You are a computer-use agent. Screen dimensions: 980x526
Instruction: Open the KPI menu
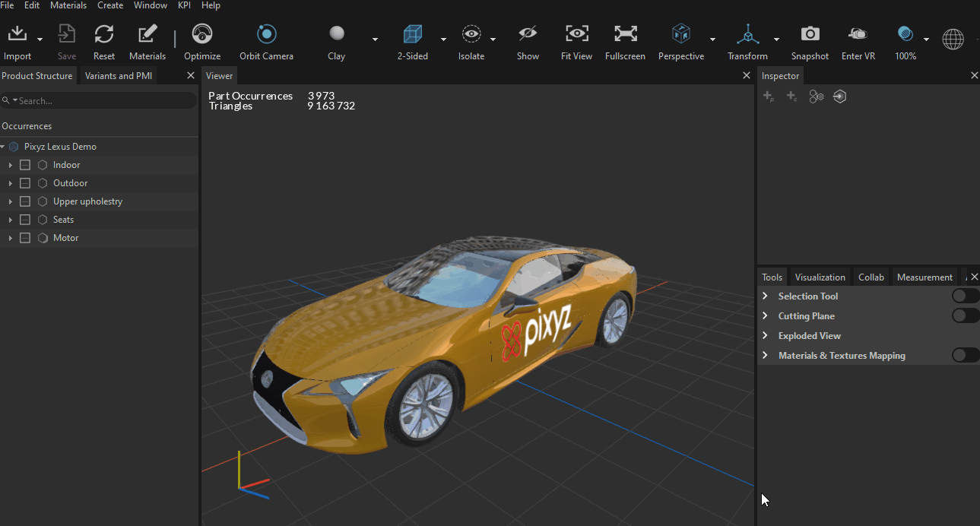coord(185,5)
